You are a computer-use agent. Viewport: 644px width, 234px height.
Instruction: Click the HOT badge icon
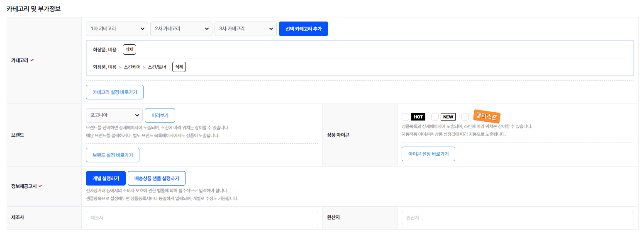click(x=418, y=117)
